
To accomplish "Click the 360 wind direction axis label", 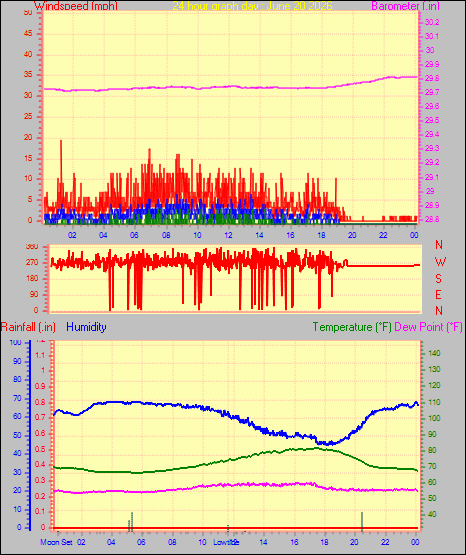I will (x=32, y=247).
